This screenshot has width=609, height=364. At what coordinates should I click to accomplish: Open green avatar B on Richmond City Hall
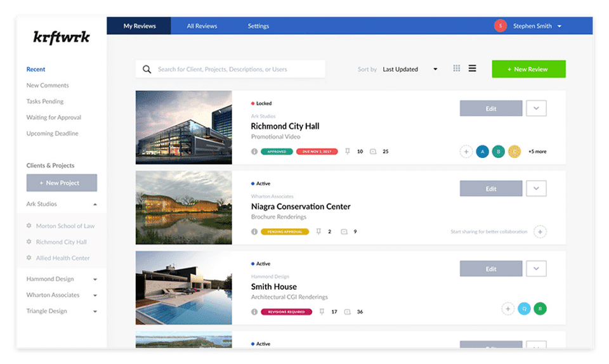[x=499, y=152]
